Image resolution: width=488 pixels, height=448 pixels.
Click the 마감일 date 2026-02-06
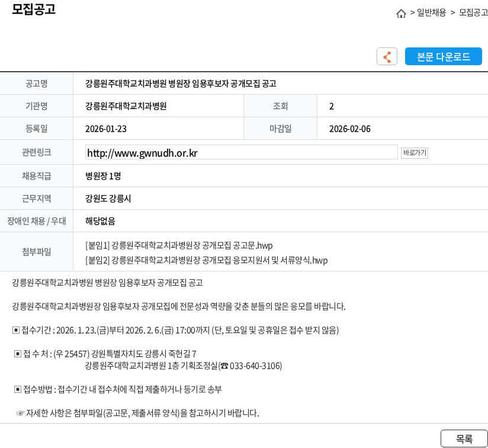tap(350, 129)
